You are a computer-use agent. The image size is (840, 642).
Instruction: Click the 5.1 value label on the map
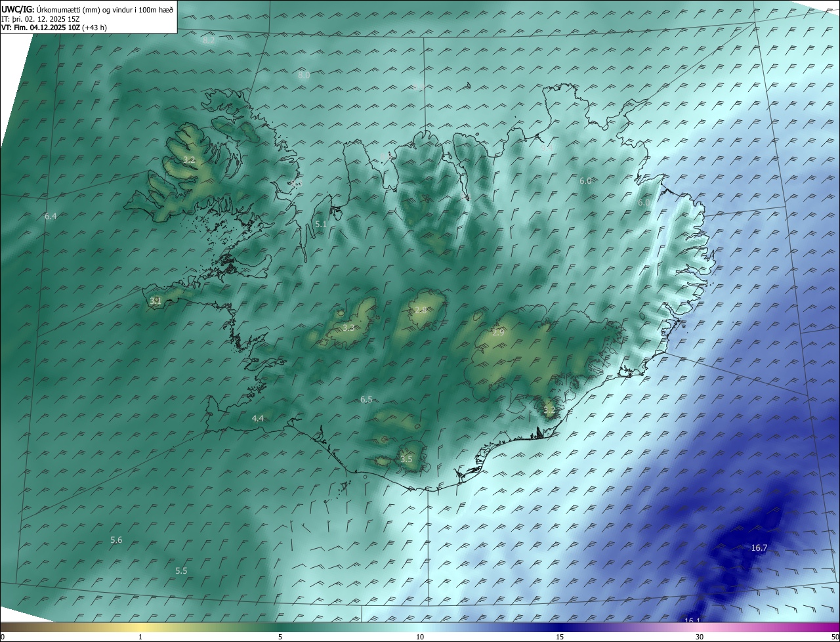(x=321, y=224)
